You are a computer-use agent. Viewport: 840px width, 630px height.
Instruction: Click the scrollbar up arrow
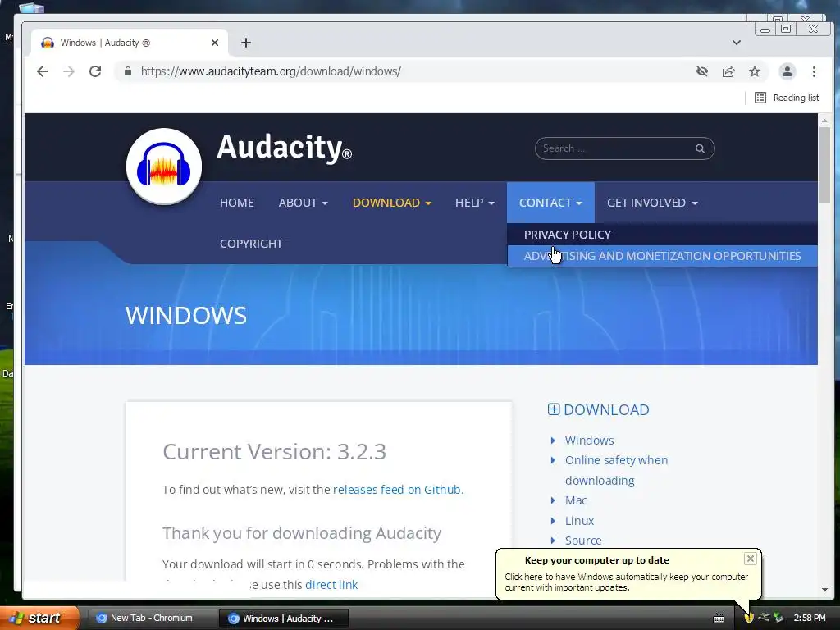click(824, 120)
